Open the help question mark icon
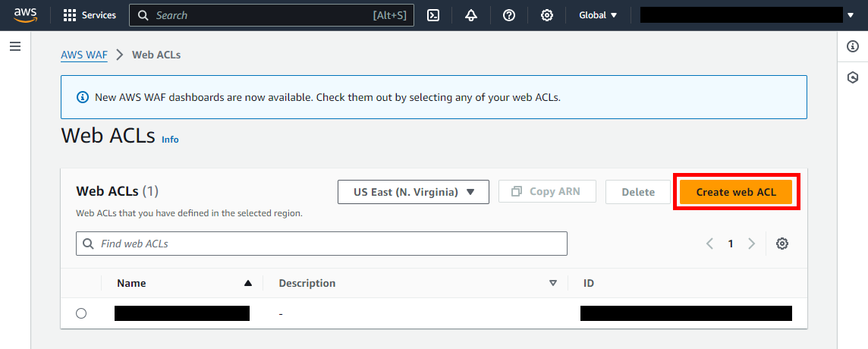Image resolution: width=868 pixels, height=349 pixels. (x=509, y=15)
